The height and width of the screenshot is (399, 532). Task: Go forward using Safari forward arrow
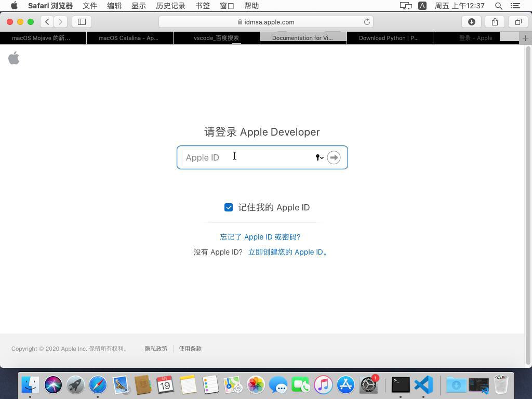tap(60, 22)
